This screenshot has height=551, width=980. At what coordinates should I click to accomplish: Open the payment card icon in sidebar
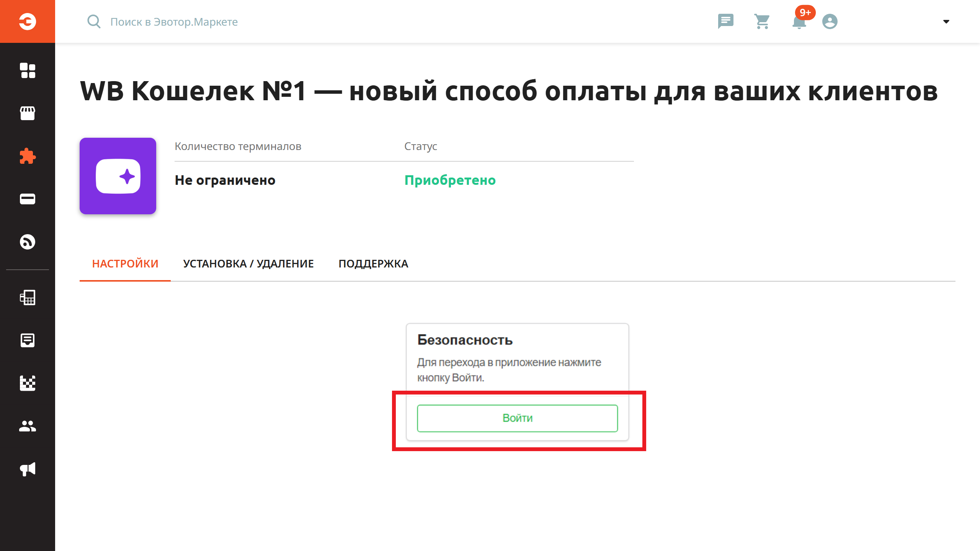click(x=28, y=199)
